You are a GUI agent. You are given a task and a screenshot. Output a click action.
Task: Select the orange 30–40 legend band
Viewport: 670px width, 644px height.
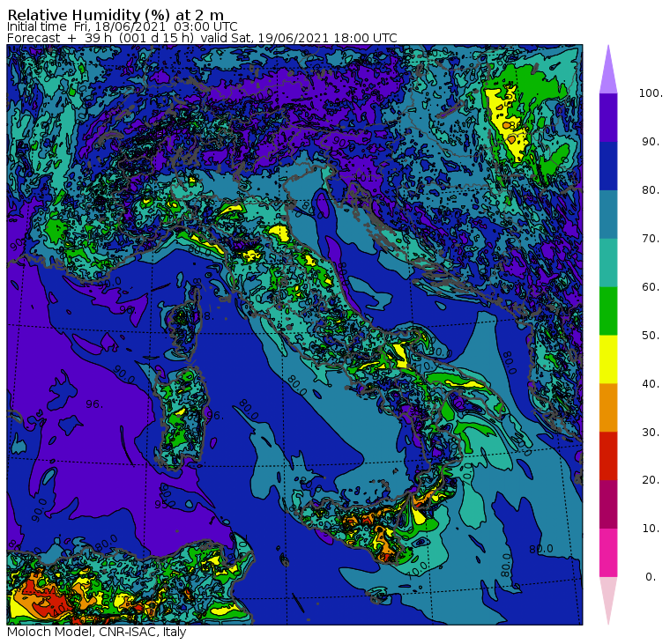click(x=608, y=407)
